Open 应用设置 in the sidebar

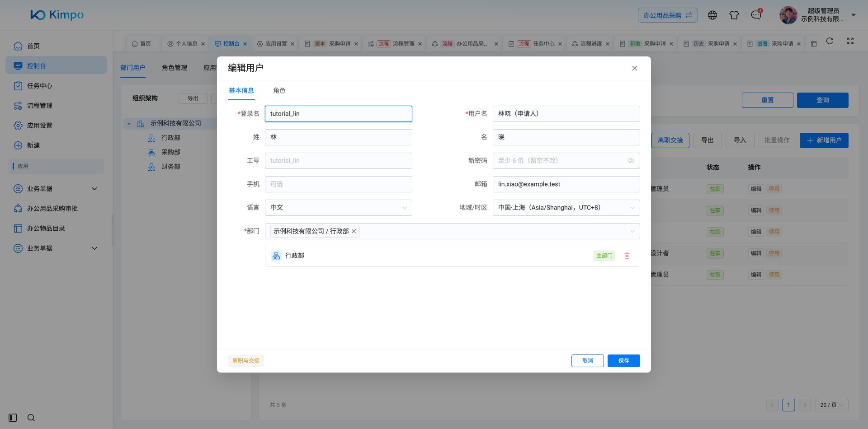point(56,126)
